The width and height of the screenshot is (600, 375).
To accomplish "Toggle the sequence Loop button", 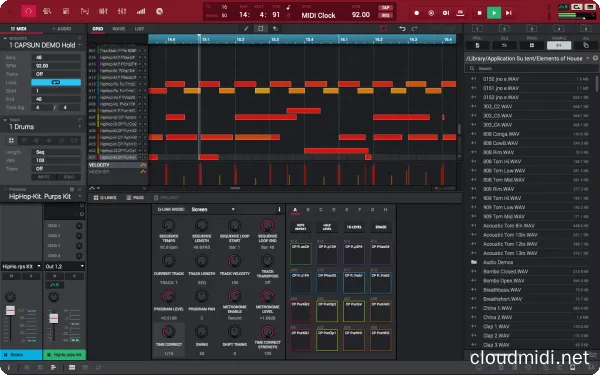I will [x=56, y=82].
